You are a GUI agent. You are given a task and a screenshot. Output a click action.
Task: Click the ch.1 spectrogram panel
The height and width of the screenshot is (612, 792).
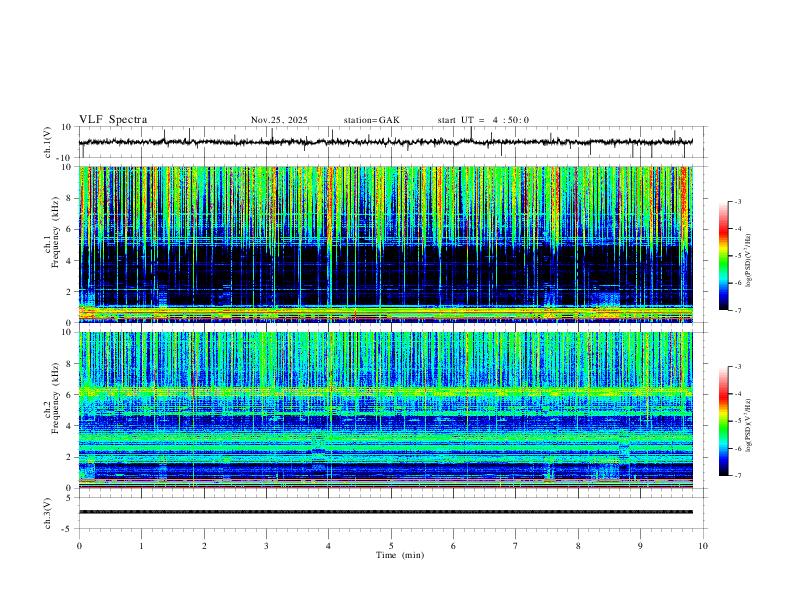386,244
